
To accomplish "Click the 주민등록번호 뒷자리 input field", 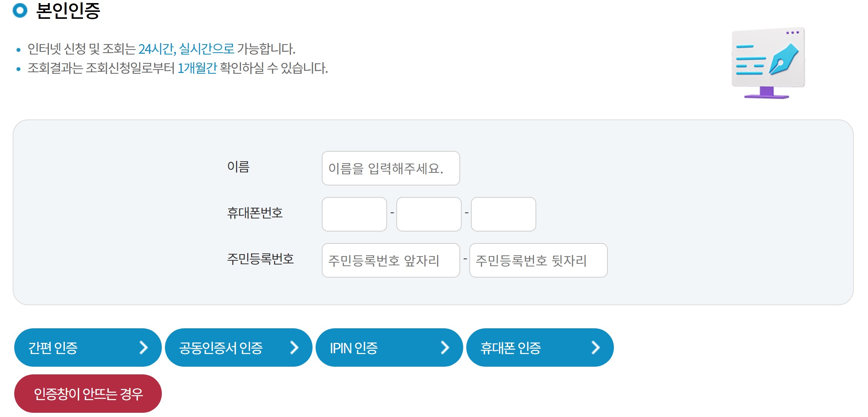I will 539,261.
